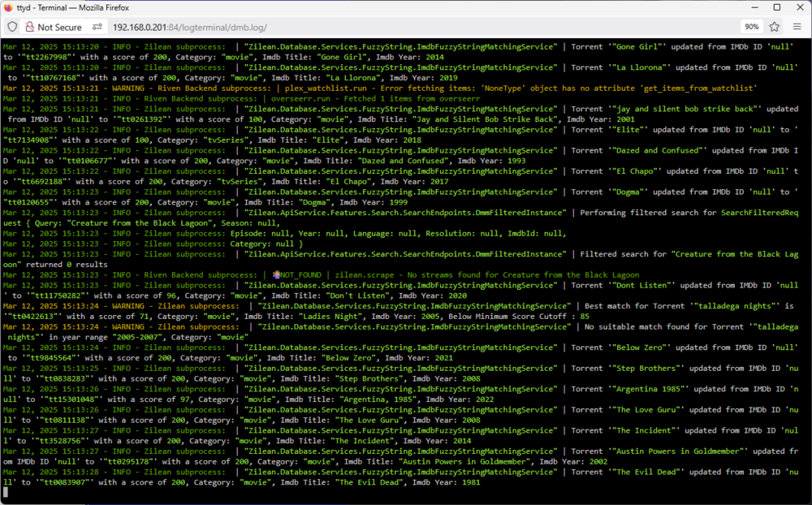Click the terminal cursor block at bottom
Viewport: 812px width, 505px height.
coord(5,492)
